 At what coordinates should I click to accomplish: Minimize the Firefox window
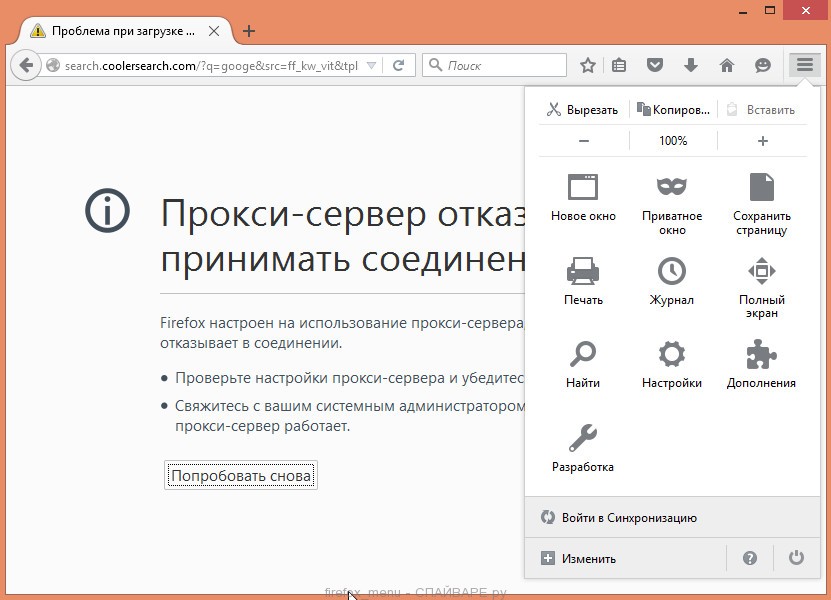743,11
